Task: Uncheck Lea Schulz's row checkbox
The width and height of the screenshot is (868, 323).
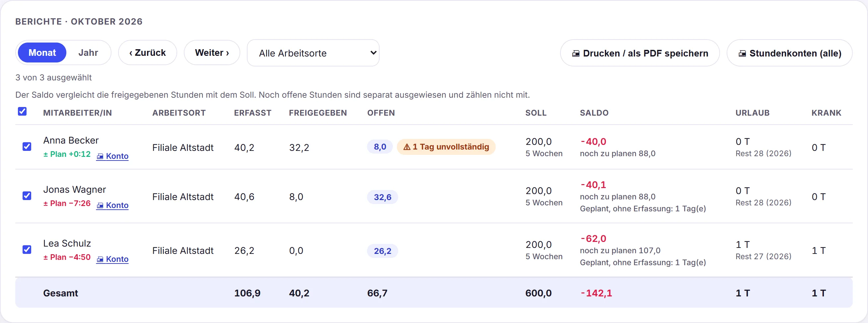Action: point(27,250)
